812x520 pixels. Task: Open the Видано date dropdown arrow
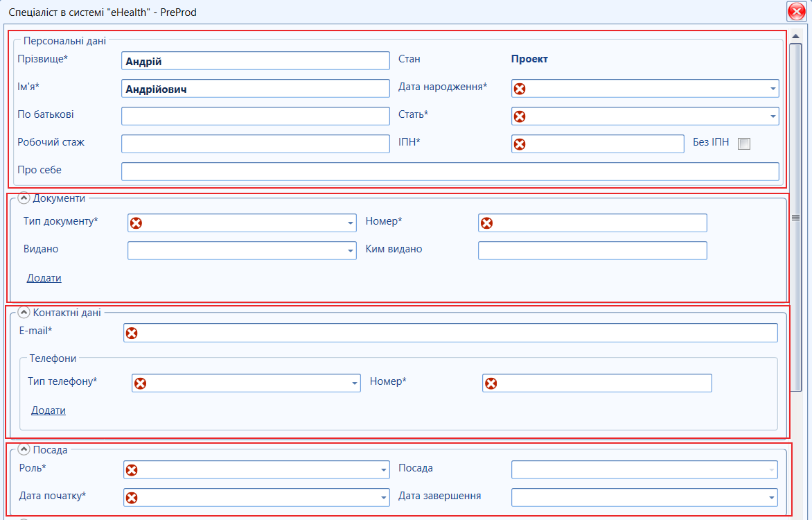pyautogui.click(x=350, y=251)
